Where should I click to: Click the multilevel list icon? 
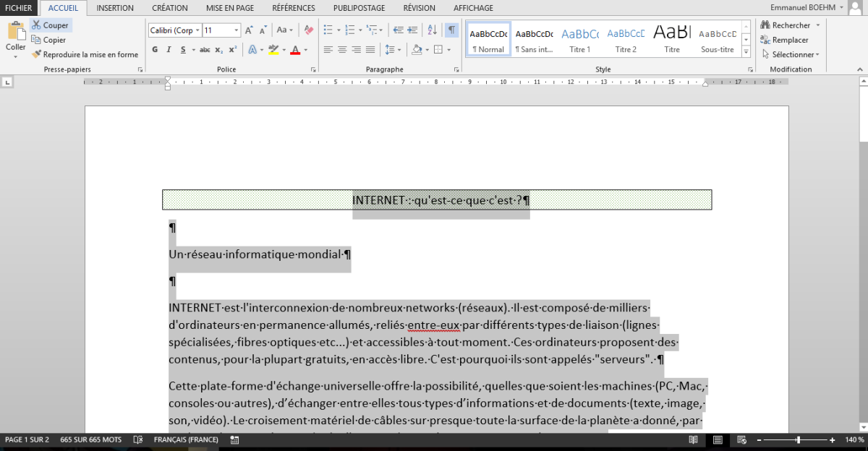[372, 30]
